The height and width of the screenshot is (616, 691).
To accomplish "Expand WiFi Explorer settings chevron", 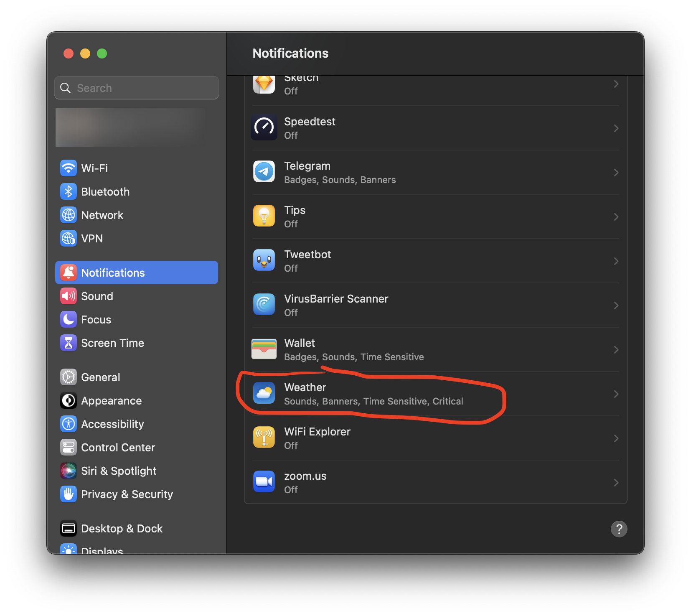I will pyautogui.click(x=616, y=438).
